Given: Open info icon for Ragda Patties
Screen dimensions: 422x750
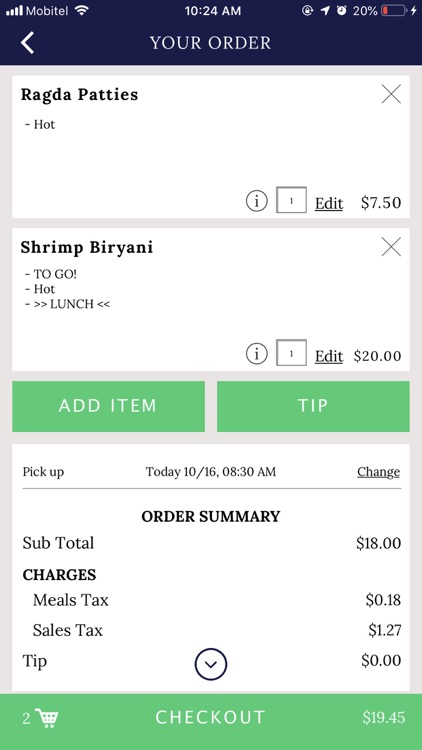Looking at the screenshot, I should coord(256,201).
